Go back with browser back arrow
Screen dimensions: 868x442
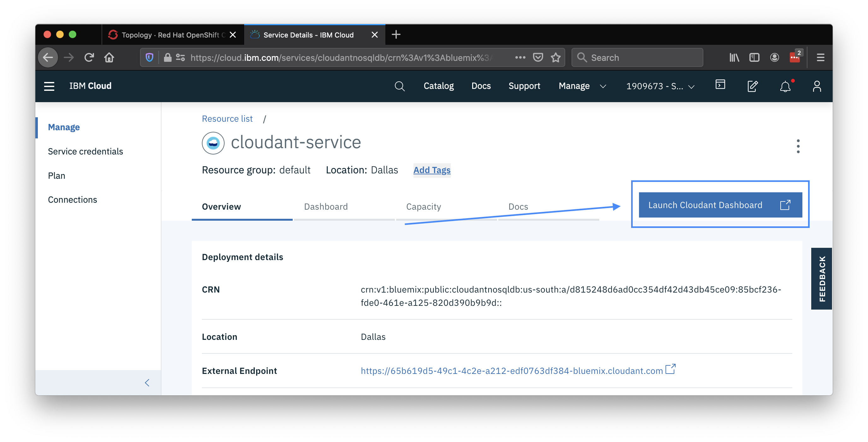click(48, 58)
